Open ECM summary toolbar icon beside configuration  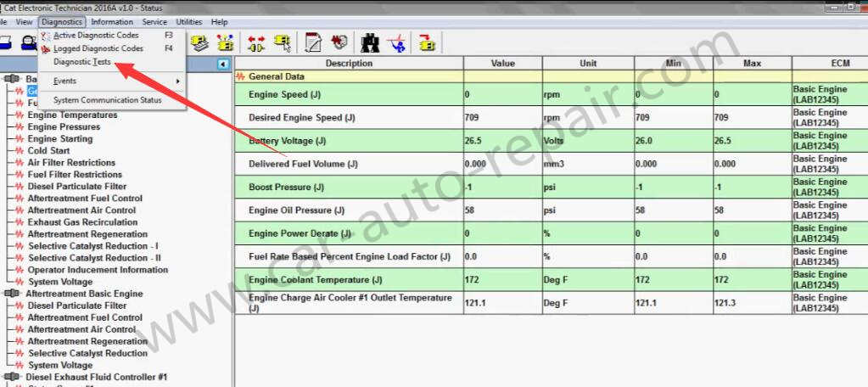point(200,42)
